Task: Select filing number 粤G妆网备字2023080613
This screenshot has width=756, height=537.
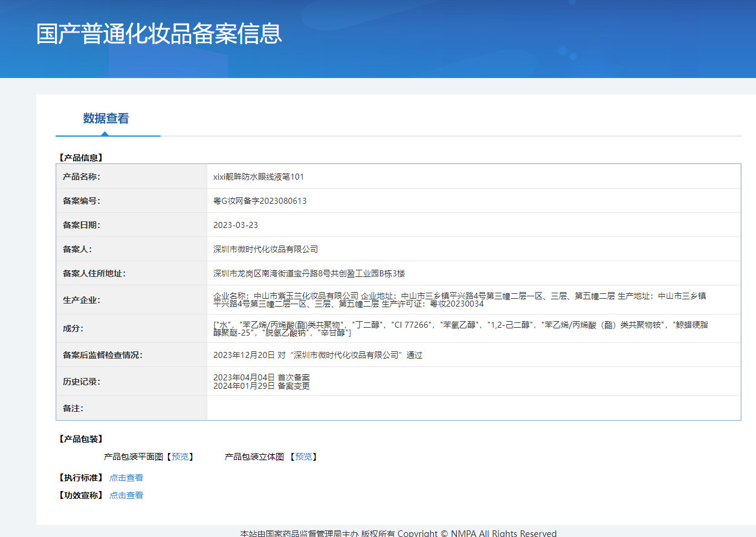Action: tap(260, 201)
